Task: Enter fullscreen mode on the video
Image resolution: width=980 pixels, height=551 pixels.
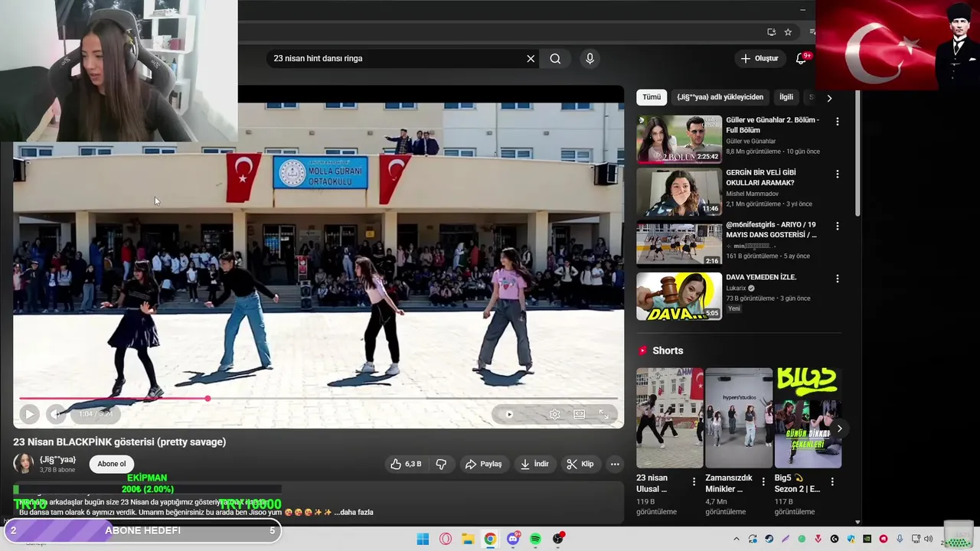Action: tap(604, 414)
